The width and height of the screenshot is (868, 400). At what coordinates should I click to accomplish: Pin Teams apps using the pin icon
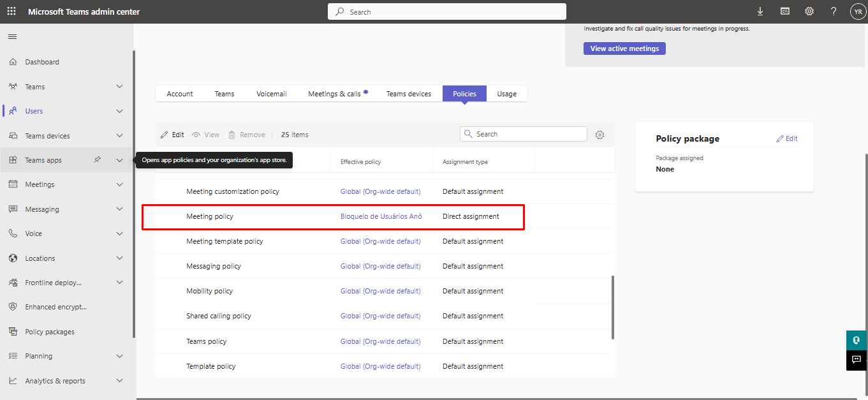coord(97,160)
